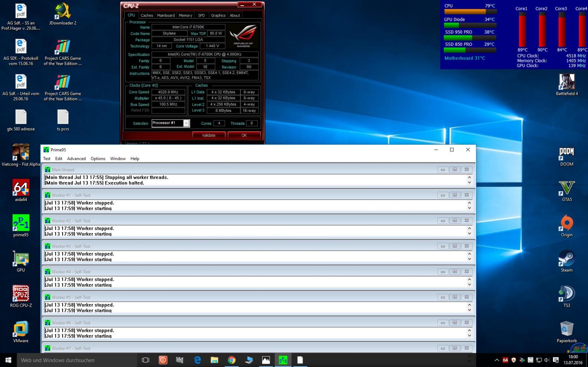Click the AIDA64 tray icon

[x=505, y=360]
